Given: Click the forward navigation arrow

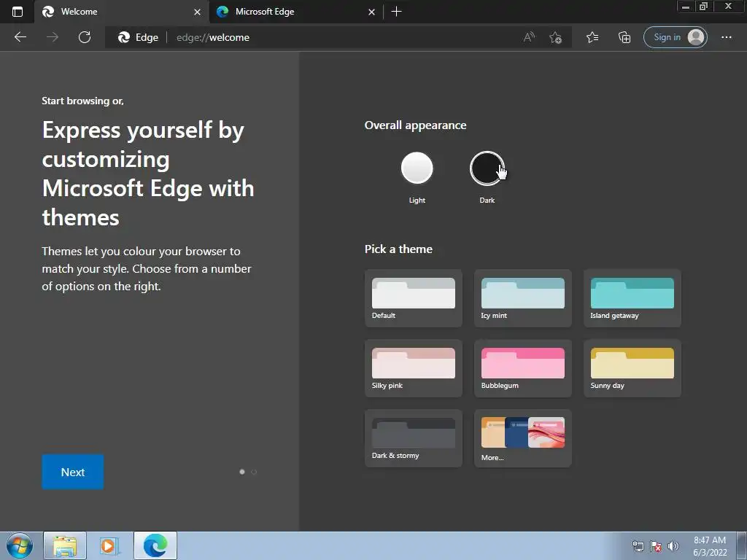Looking at the screenshot, I should 53,37.
